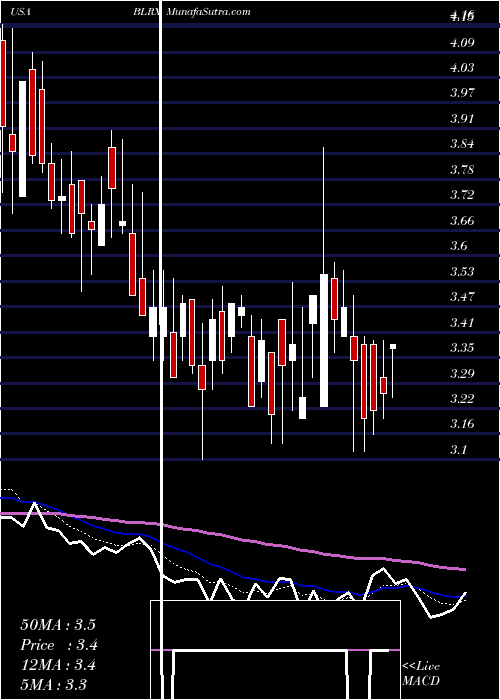Select the 3.22 price axis label
Image resolution: width=500 pixels, height=700 pixels.
click(462, 398)
